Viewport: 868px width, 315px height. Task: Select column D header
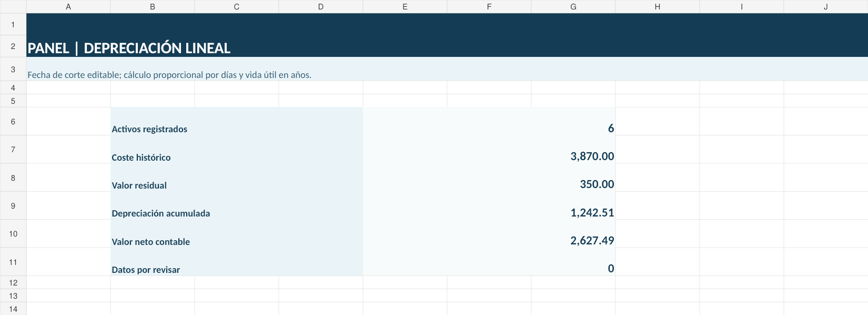321,7
